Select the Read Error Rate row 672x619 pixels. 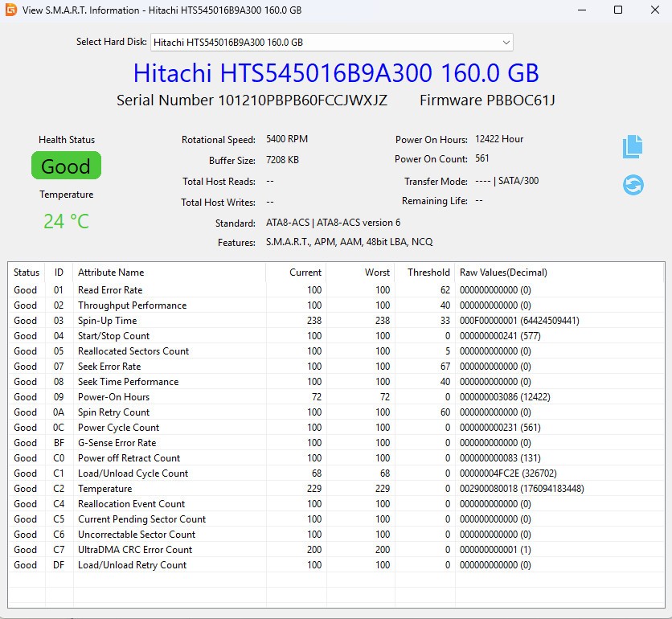[x=336, y=290]
